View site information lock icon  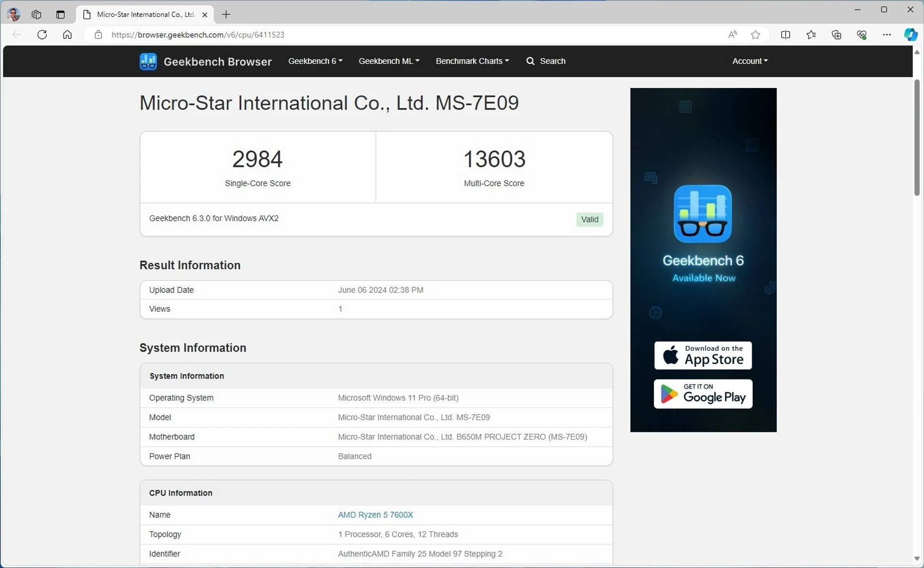pyautogui.click(x=98, y=35)
